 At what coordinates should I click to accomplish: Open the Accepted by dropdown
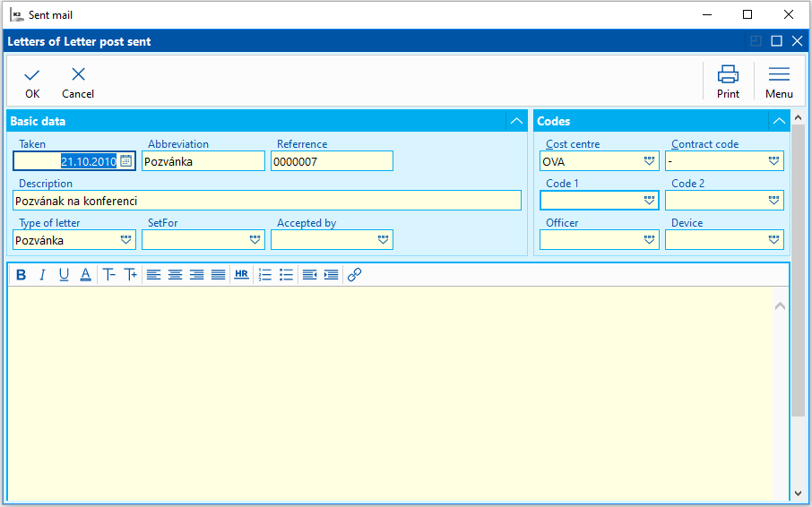point(384,239)
